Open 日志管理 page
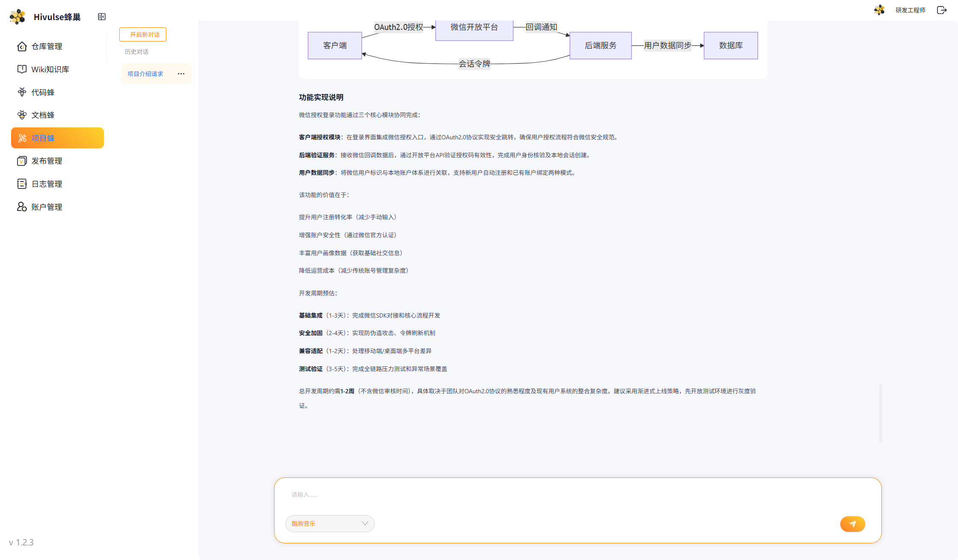 pyautogui.click(x=57, y=184)
